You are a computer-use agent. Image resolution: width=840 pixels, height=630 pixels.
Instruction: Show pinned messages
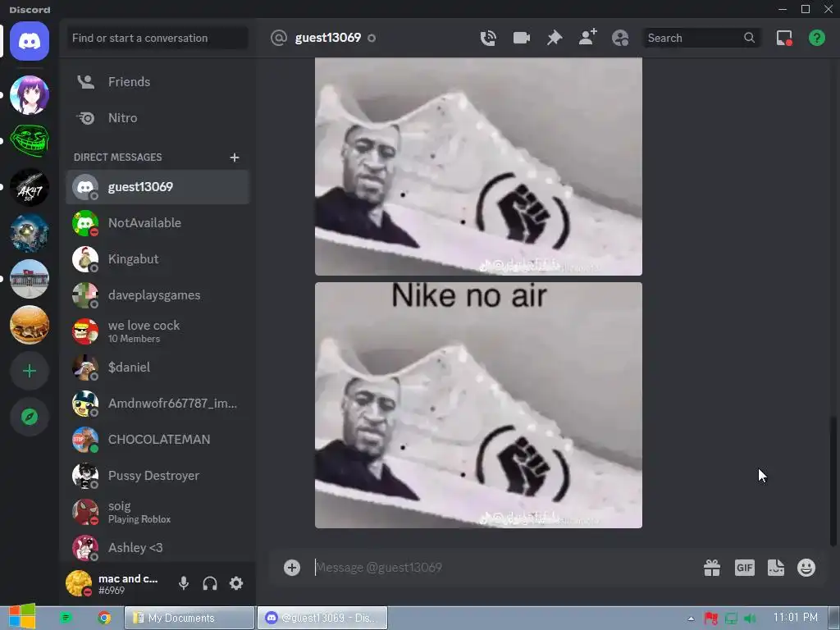pos(555,38)
